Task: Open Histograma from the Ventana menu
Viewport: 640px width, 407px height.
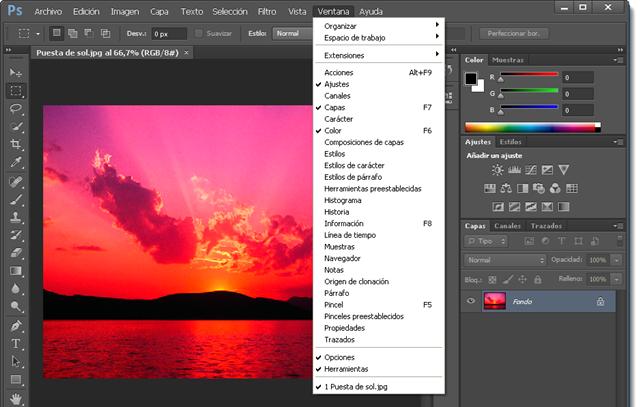Action: coord(345,200)
